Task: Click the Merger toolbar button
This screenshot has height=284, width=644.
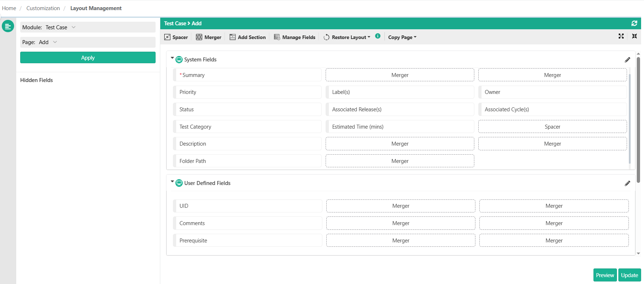Action: [209, 37]
